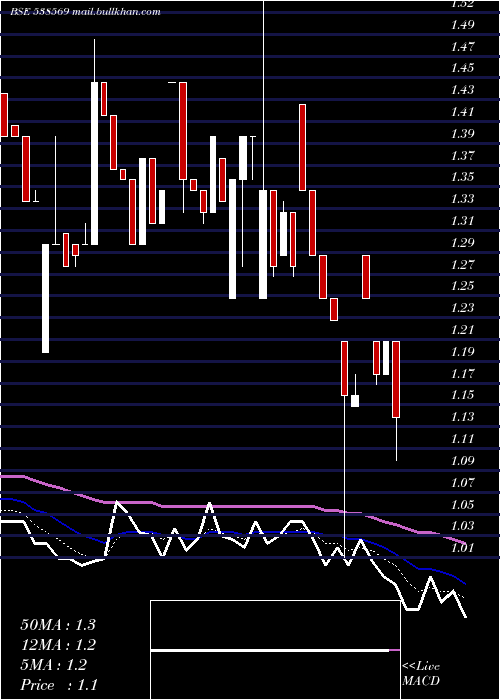
Task: Click the 1.03 price axis label
Action: click(x=462, y=526)
